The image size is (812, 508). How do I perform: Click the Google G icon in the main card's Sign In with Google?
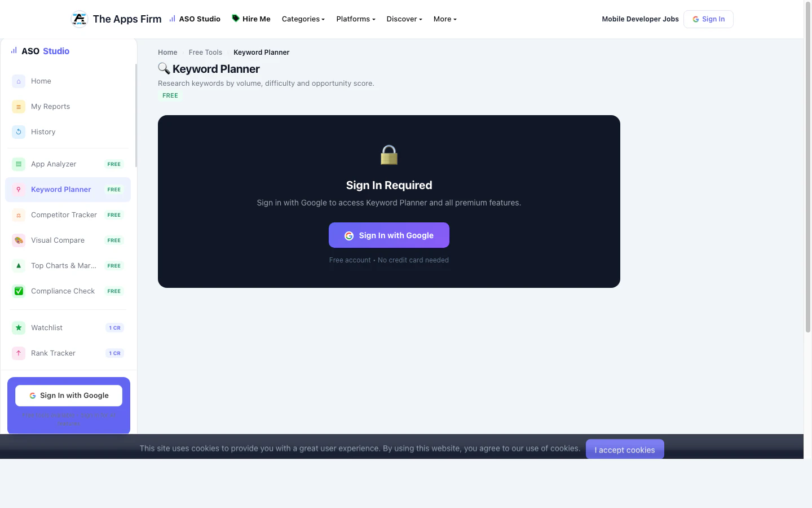[x=349, y=236]
